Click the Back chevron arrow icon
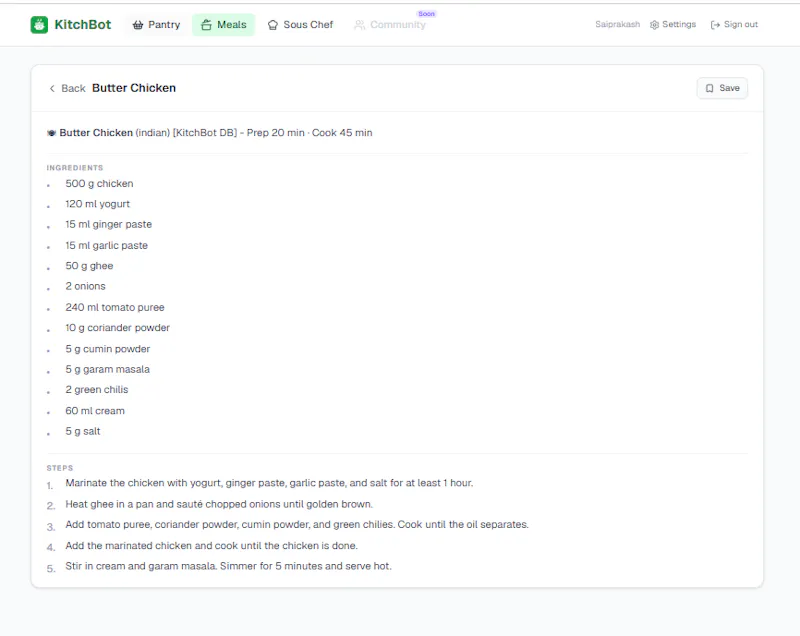The image size is (800, 636). coord(52,88)
